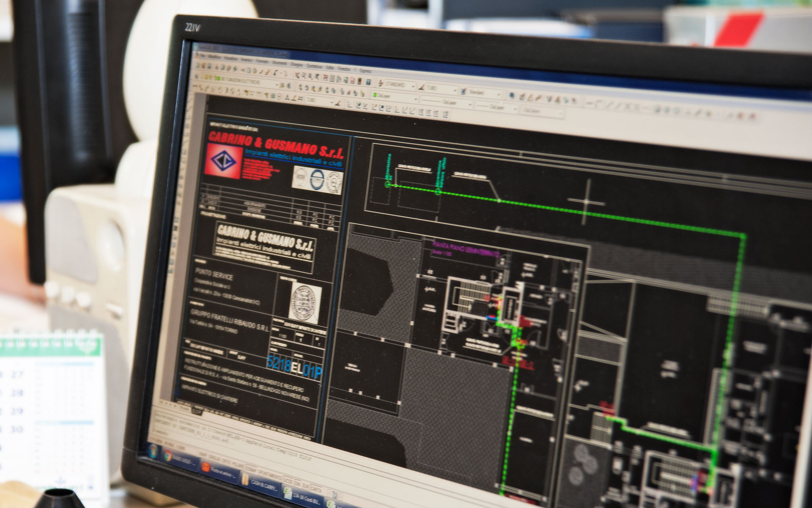Click the New drawing icon in the toolbar
Viewport: 812px width, 508px height.
tap(197, 65)
